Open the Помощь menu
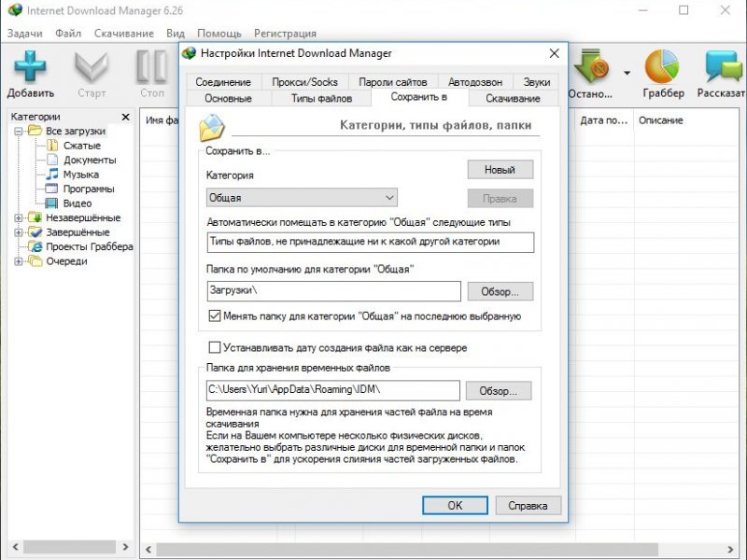The width and height of the screenshot is (747, 560). (219, 34)
